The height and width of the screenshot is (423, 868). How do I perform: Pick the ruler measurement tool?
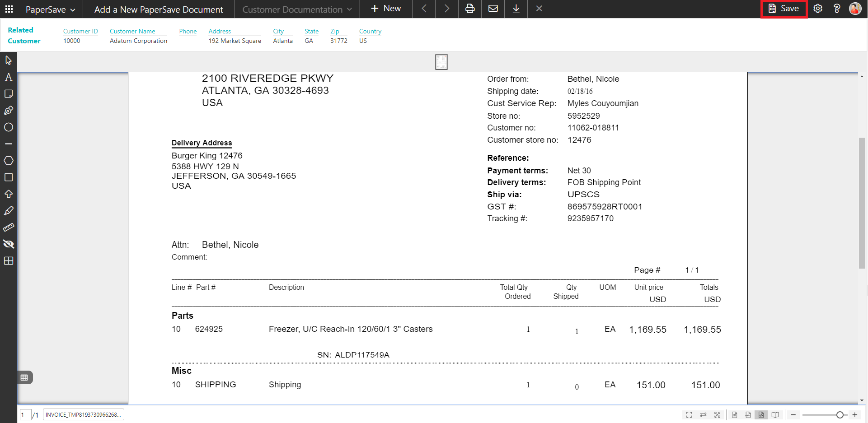point(9,228)
